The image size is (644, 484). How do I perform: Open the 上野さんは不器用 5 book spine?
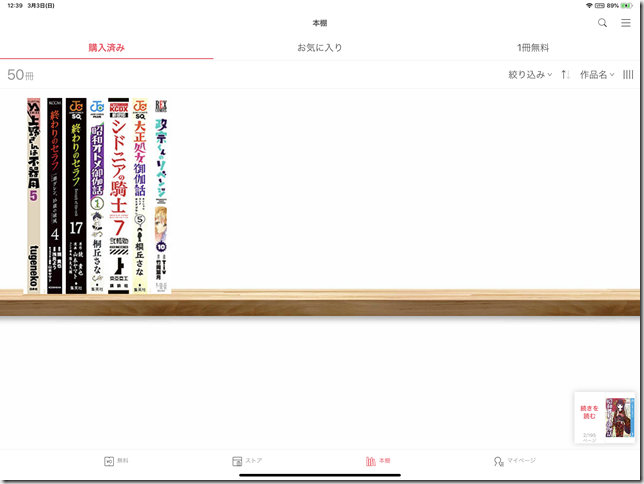coord(34,196)
